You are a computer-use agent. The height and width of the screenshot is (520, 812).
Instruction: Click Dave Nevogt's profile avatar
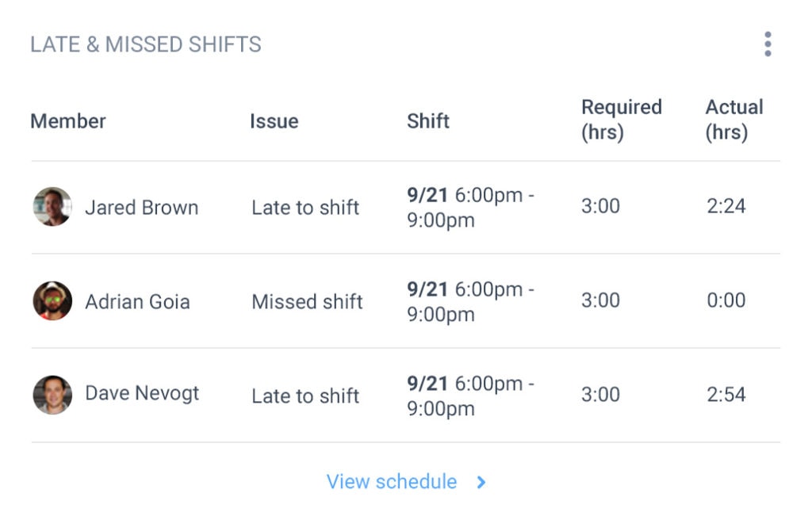tap(52, 394)
